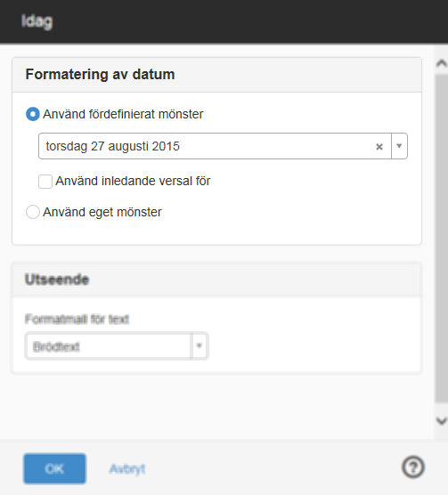
Task: Select the Använd fördefinierat mönster radio button
Action: [x=33, y=114]
